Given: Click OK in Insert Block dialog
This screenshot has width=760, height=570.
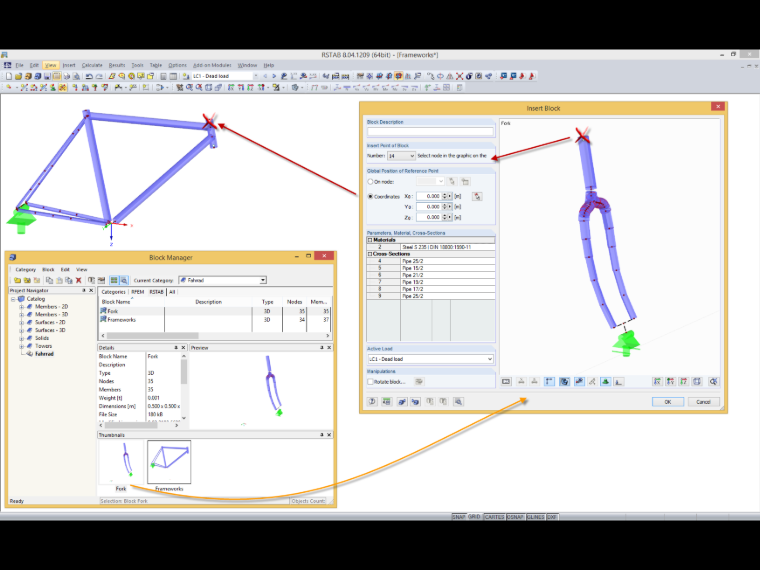Looking at the screenshot, I should pos(667,402).
